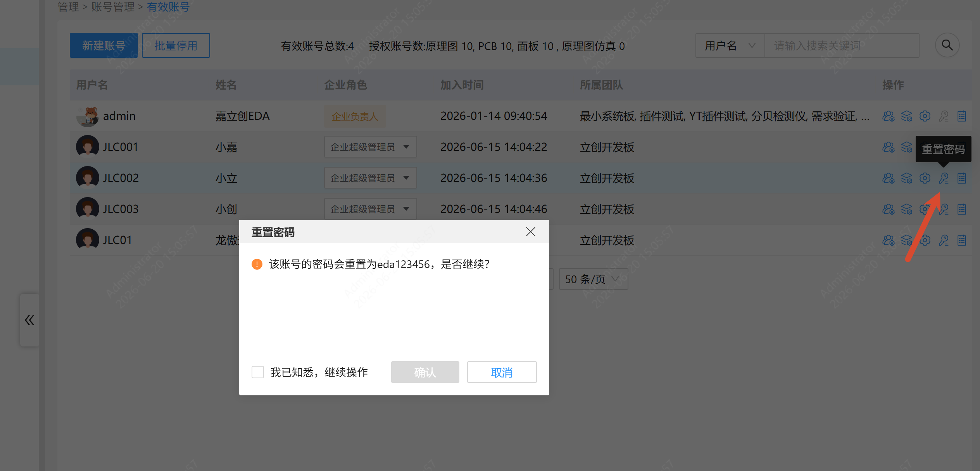Click join time 2026-01-14 09:40:54
Viewport: 980px width, 471px height.
click(493, 116)
